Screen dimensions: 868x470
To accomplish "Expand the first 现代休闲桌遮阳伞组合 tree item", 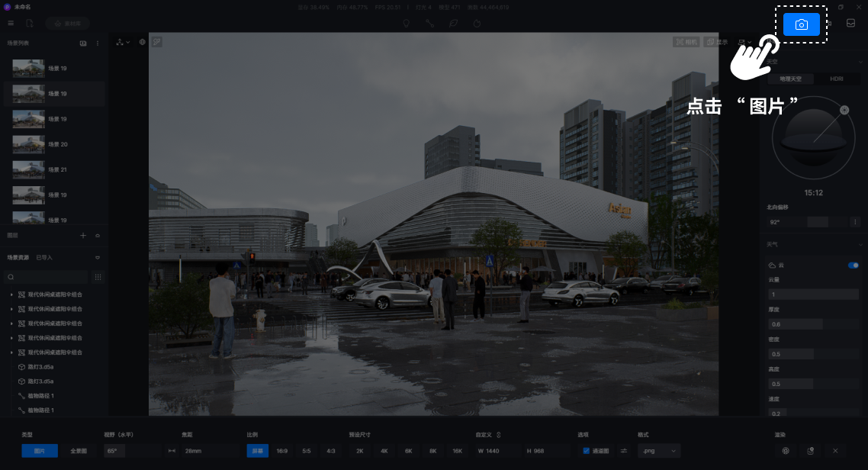I will click(11, 295).
